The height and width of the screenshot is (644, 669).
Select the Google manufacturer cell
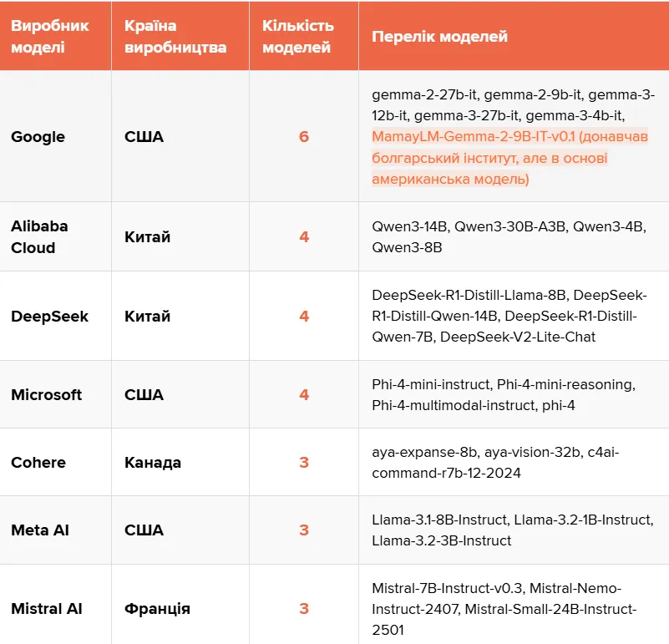[38, 136]
